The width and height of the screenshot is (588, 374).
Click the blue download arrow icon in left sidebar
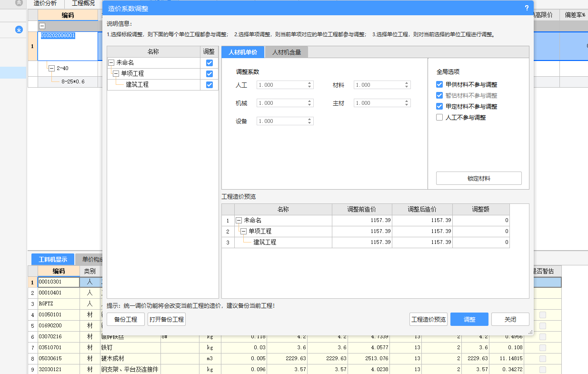(19, 30)
